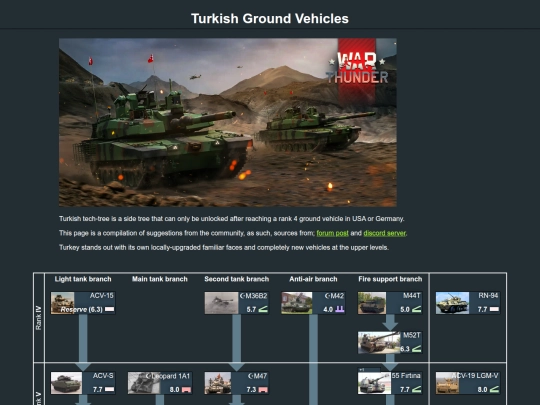Click the white light tank icon beside ACV-S 7.7
Screen dimensions: 540x405
tap(110, 390)
